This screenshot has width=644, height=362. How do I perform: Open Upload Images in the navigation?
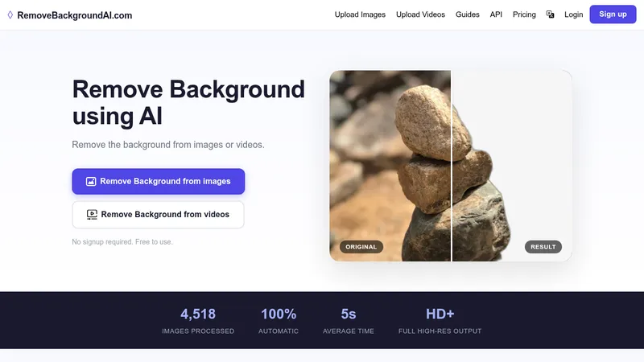360,14
